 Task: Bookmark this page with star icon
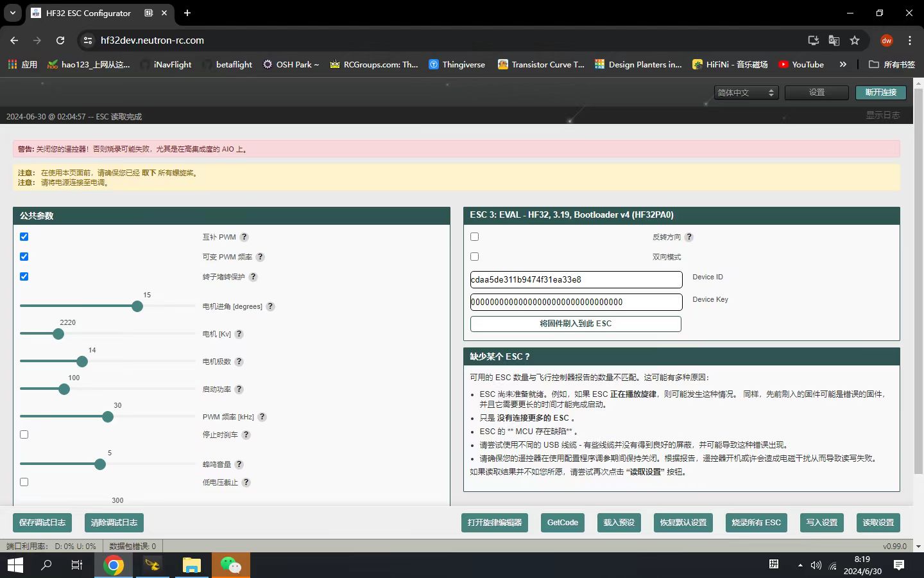coord(855,40)
